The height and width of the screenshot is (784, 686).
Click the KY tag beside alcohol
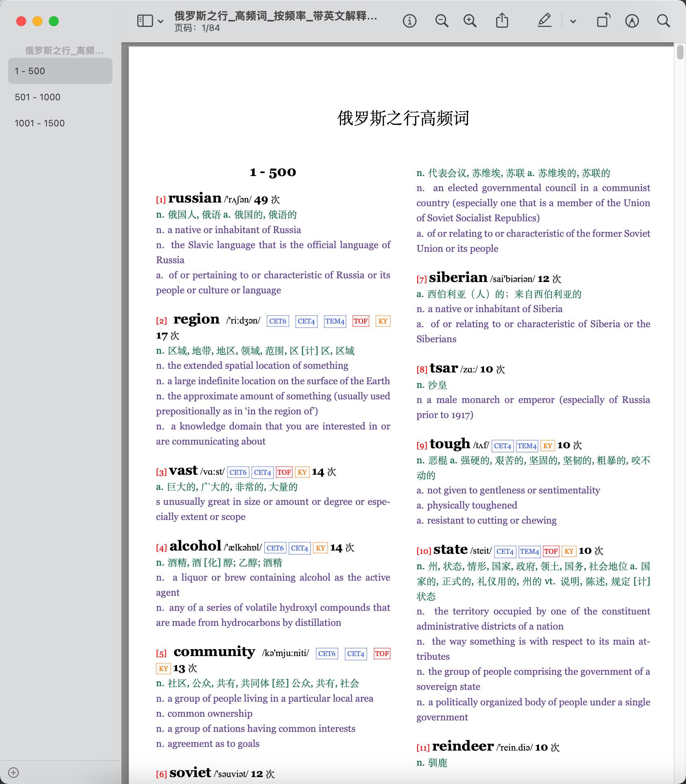pos(321,548)
